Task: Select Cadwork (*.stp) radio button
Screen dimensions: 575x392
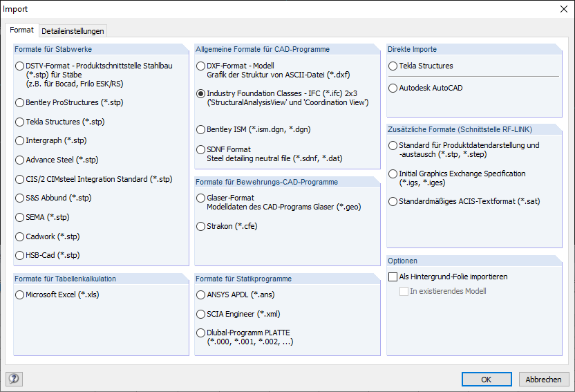Action: [x=19, y=236]
